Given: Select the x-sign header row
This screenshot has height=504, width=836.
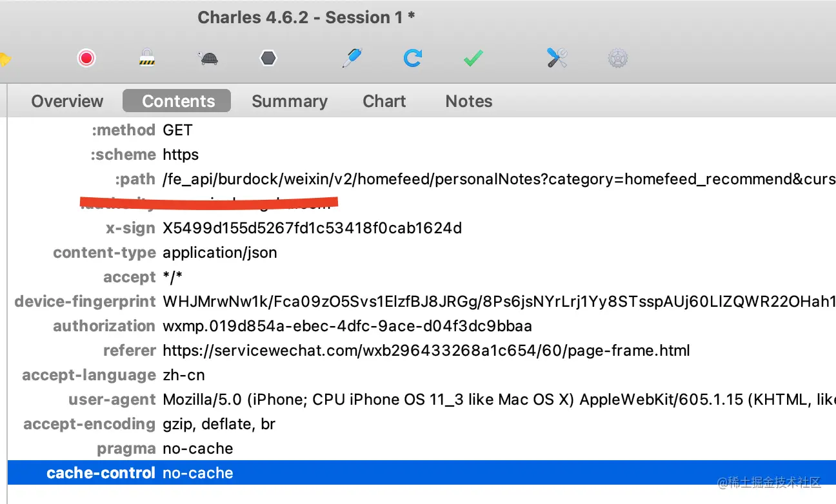Looking at the screenshot, I should 422,228.
